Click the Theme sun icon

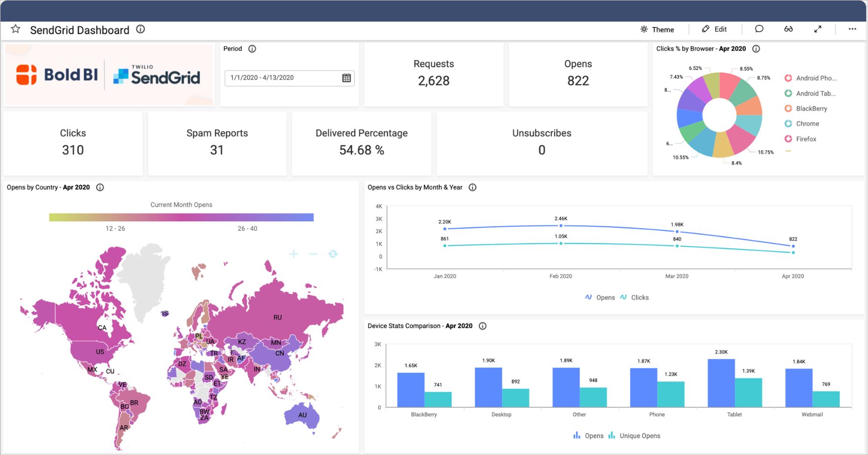[644, 29]
